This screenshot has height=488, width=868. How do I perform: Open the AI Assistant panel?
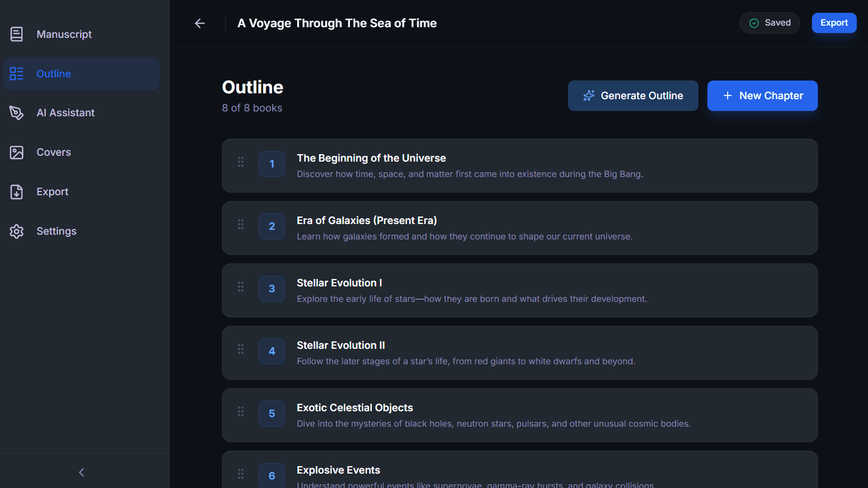pos(81,113)
